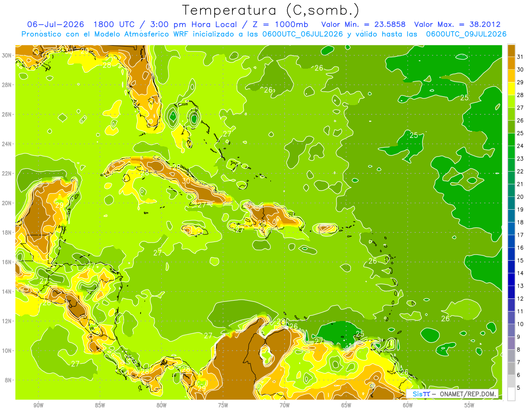Click the "18N" latitude axis label
The width and height of the screenshot is (532, 411).
pyautogui.click(x=7, y=232)
